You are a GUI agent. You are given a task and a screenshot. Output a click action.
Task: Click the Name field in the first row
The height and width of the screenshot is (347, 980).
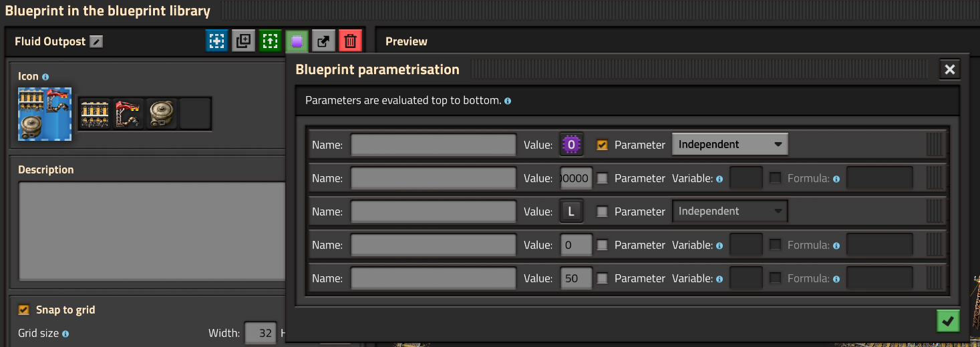434,144
